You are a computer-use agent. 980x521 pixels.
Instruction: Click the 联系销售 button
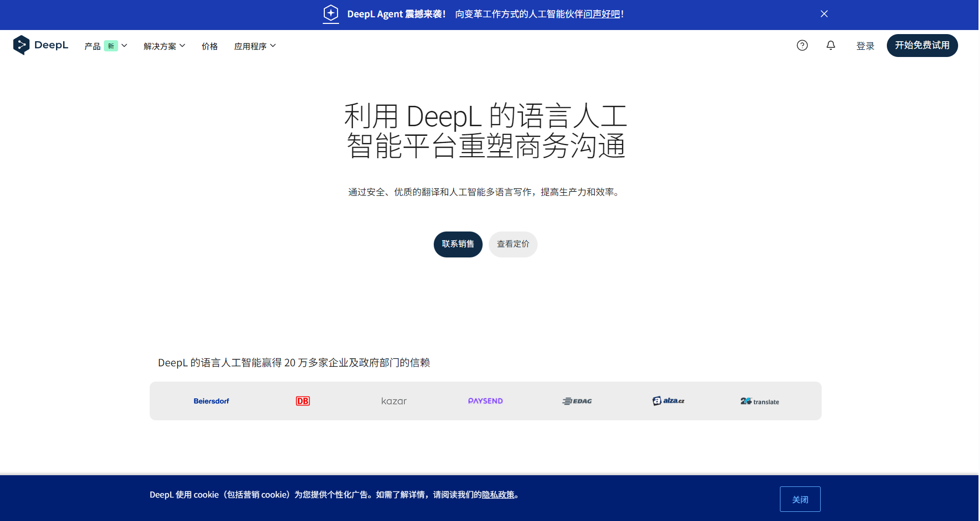pos(457,244)
